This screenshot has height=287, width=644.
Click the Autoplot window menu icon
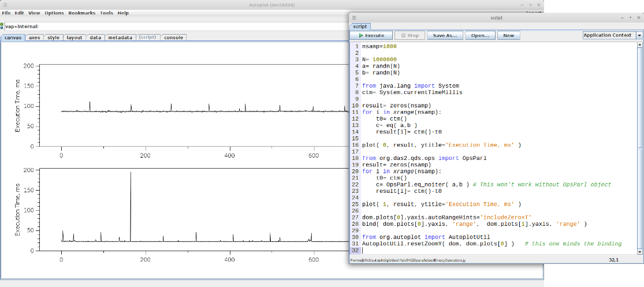tap(5, 5)
